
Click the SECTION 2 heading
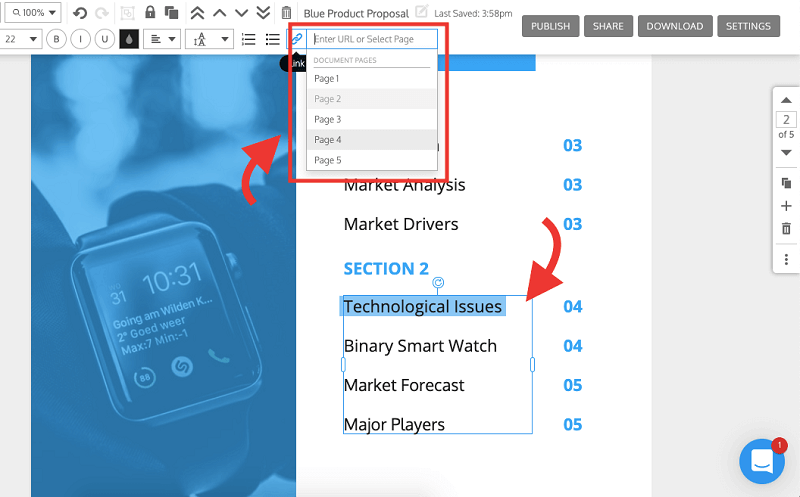386,268
